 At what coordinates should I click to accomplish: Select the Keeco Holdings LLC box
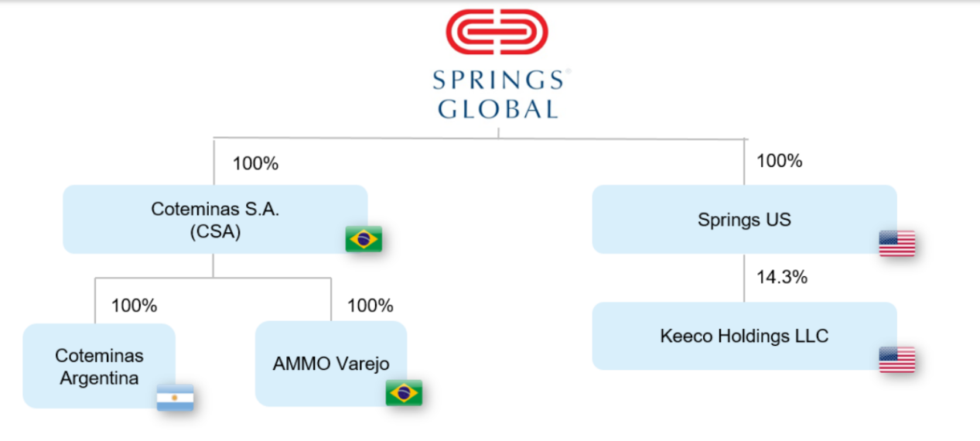[744, 336]
